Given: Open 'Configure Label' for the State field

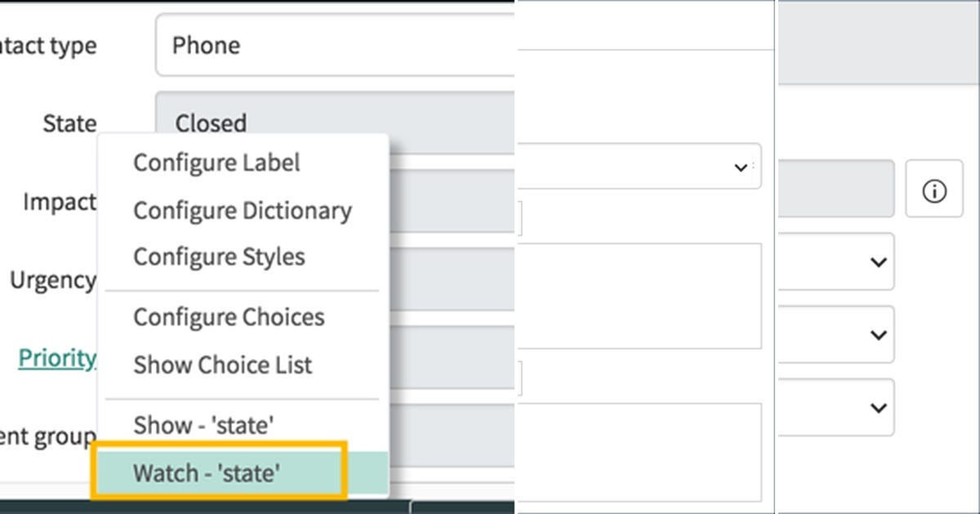Looking at the screenshot, I should pos(216,163).
